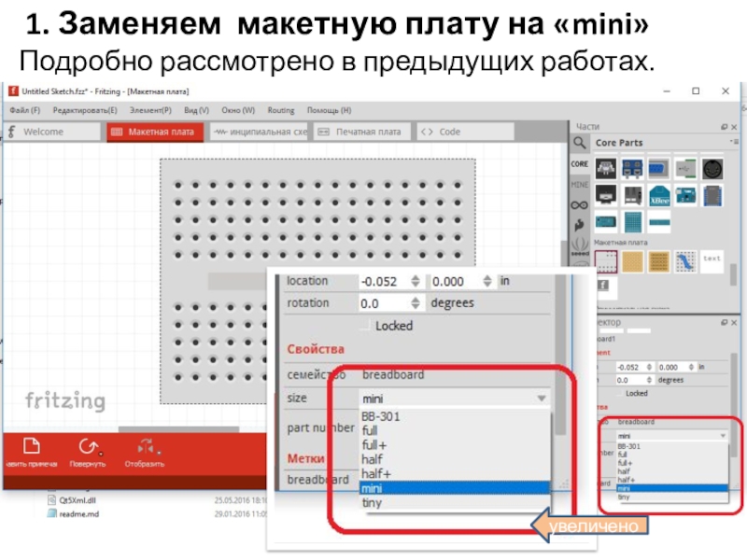Viewport: 747px width, 560px height.
Task: Step the enlarged rotation value spinner
Action: click(x=416, y=302)
